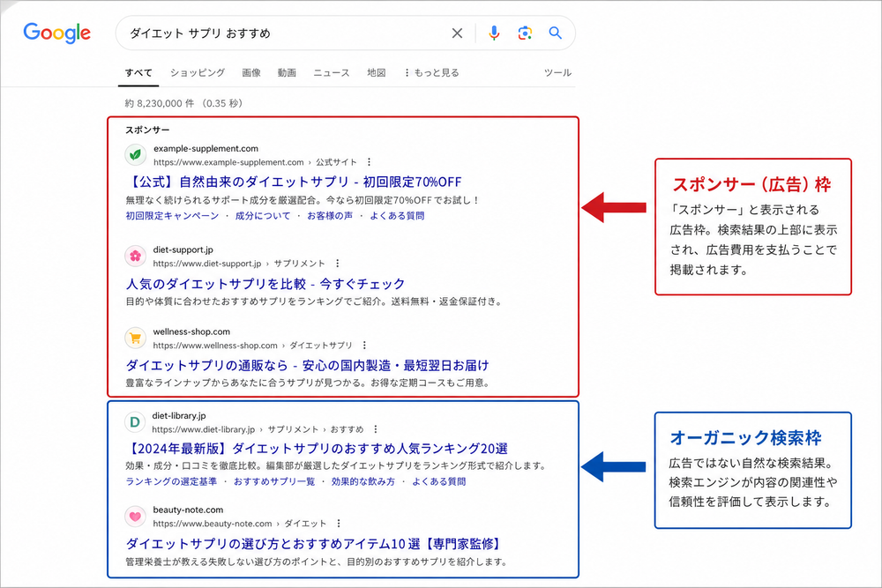
Task: Open three-dot menu for diet-library.jp result
Action: coord(376,429)
